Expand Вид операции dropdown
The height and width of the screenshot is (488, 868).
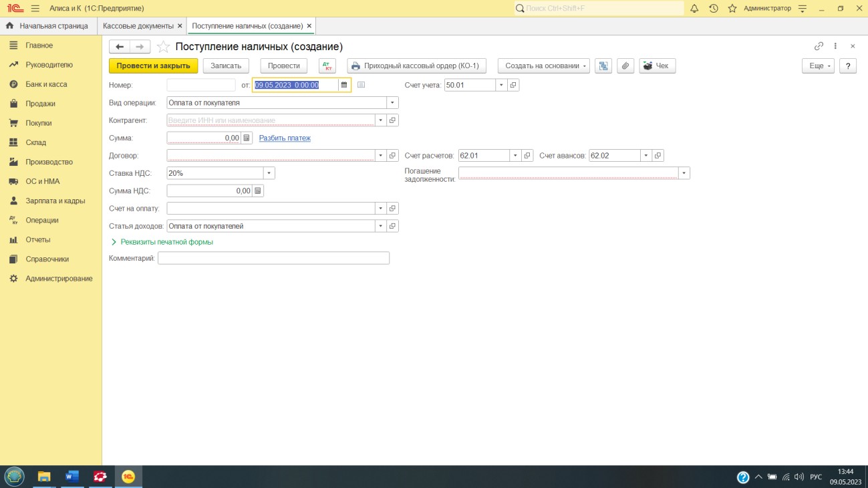[393, 103]
